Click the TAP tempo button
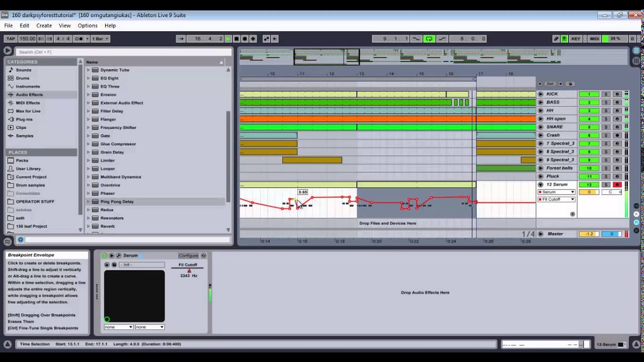 [10, 39]
